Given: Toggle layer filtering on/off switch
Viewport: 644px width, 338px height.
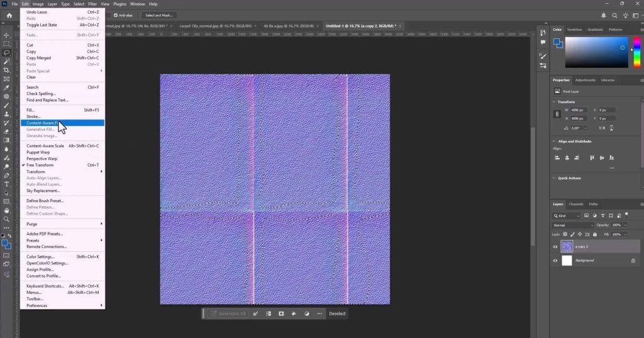Looking at the screenshot, I should (x=626, y=214).
